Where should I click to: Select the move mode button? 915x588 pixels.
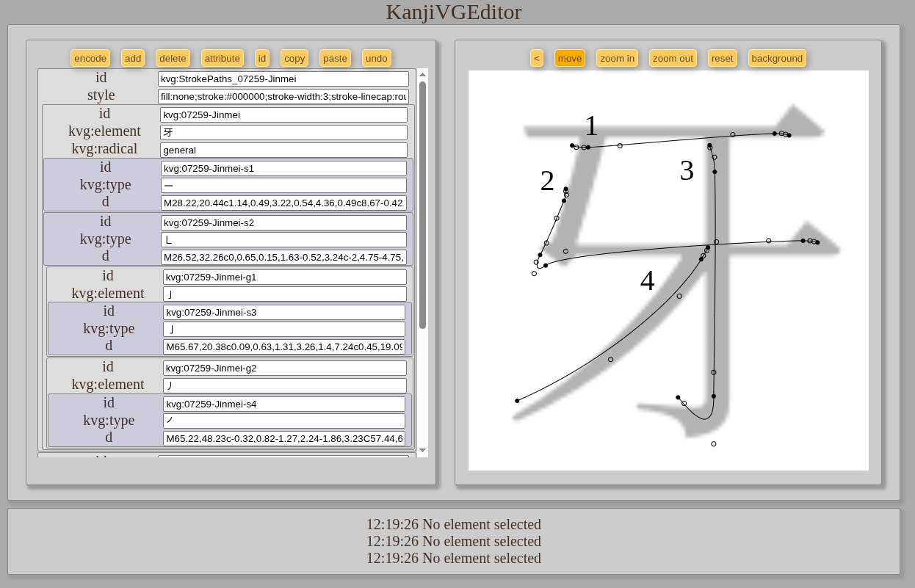(x=570, y=58)
